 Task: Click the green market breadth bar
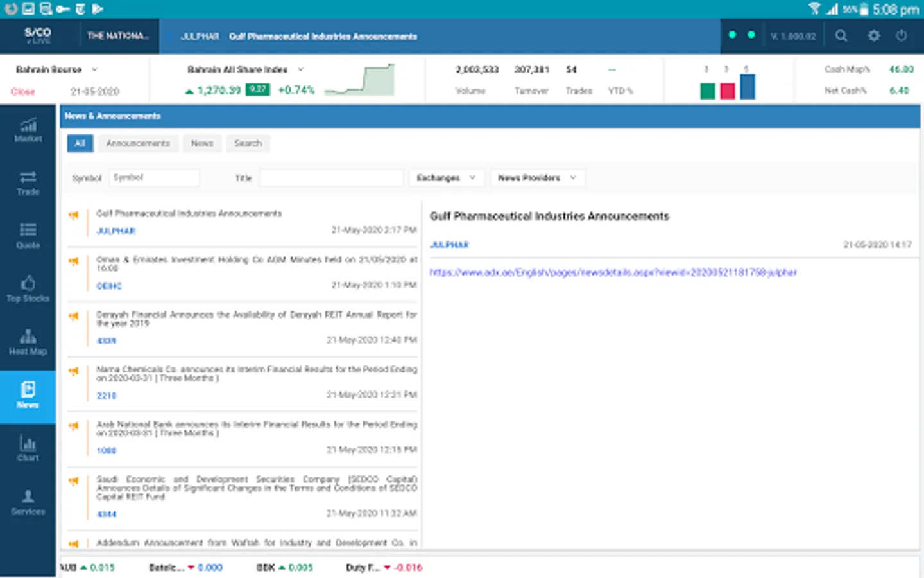(708, 91)
